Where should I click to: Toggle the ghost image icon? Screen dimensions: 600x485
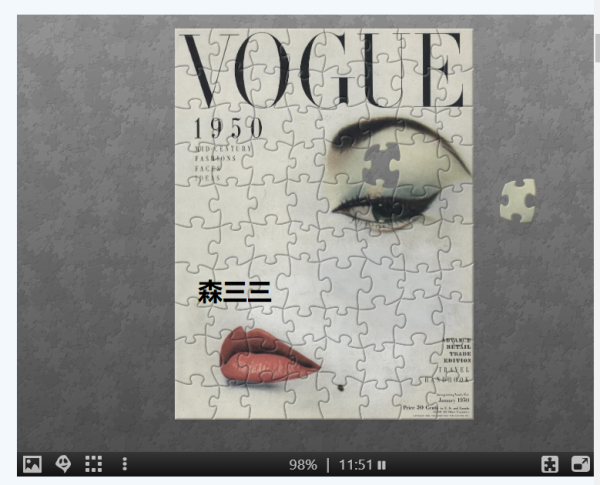(x=63, y=464)
